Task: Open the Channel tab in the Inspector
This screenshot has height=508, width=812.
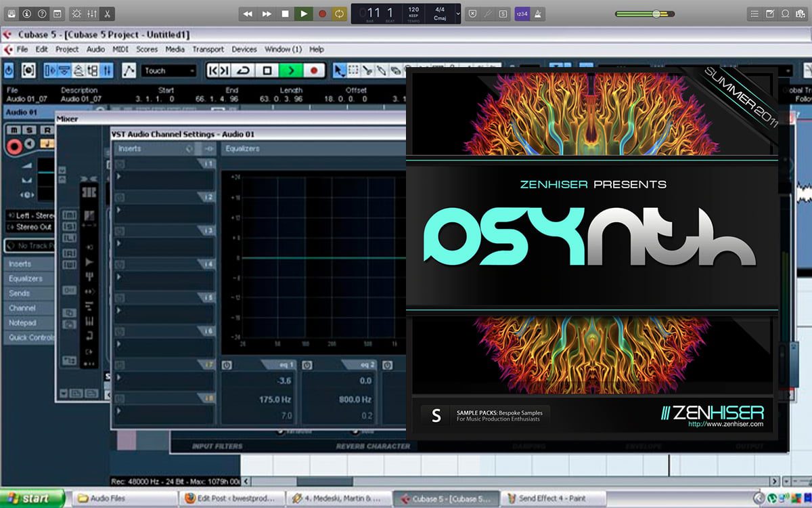Action: (28, 308)
